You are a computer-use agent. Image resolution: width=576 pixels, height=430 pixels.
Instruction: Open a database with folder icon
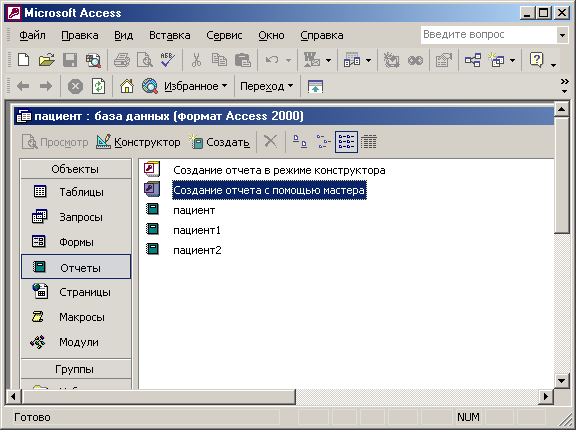click(x=47, y=60)
